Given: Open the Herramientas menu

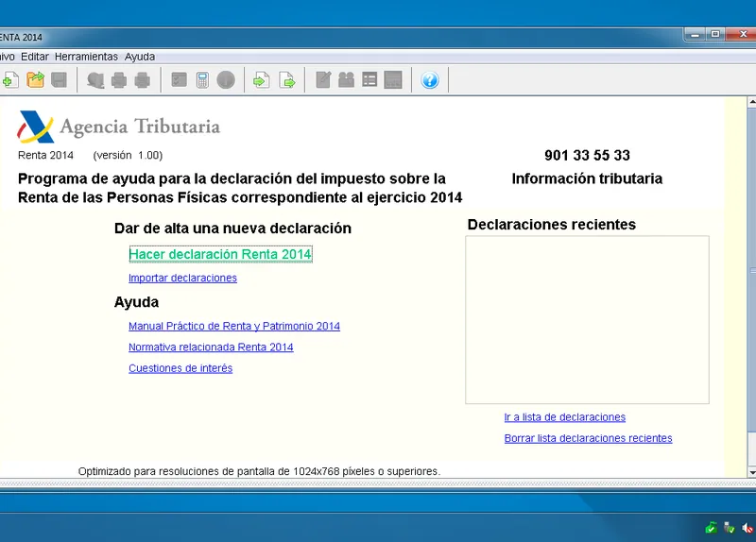Looking at the screenshot, I should 86,57.
